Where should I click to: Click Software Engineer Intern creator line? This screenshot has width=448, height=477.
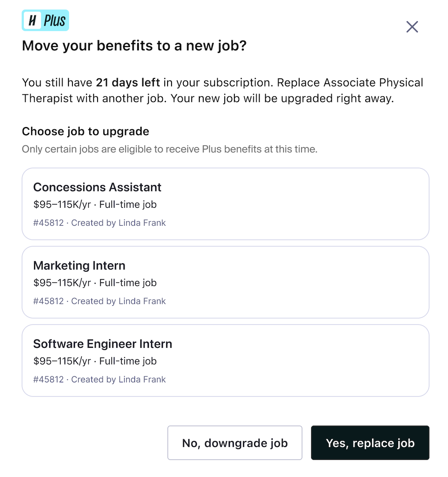point(99,379)
